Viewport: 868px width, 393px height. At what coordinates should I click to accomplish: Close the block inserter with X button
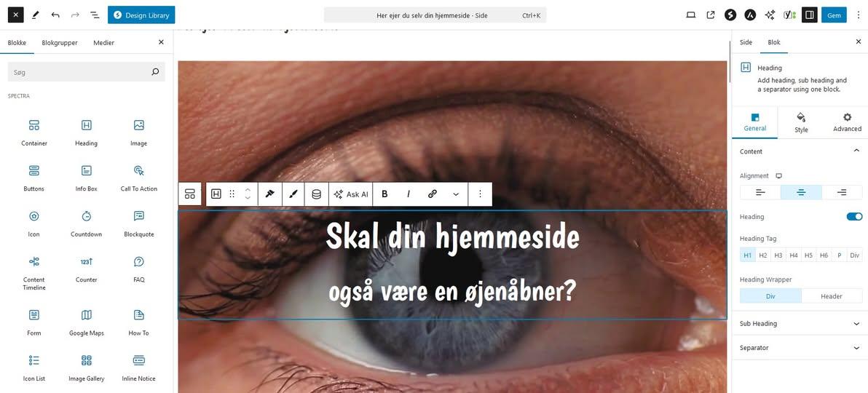click(x=15, y=15)
